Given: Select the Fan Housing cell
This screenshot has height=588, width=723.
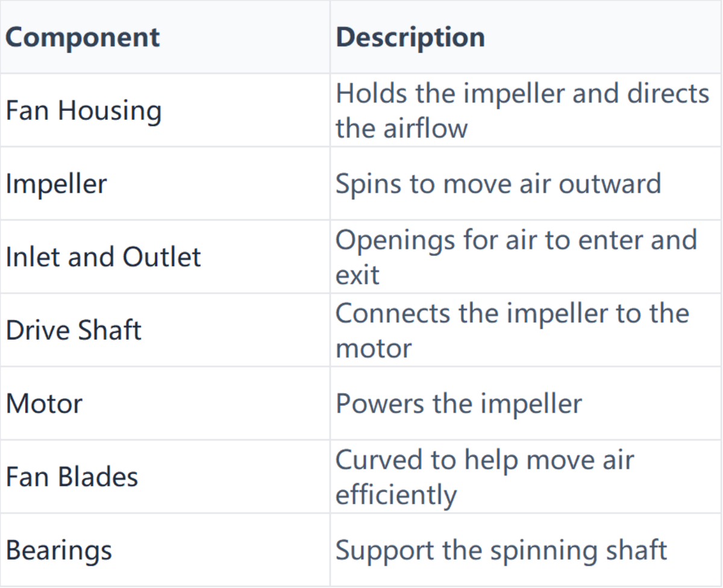Looking at the screenshot, I should click(x=83, y=111).
